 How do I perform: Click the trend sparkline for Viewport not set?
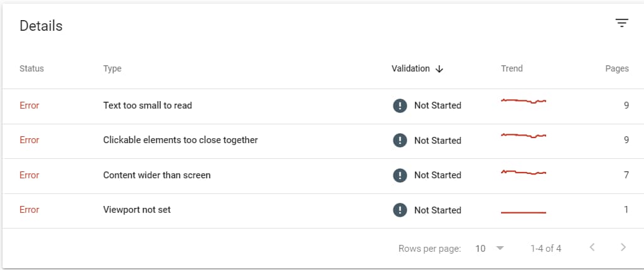pyautogui.click(x=523, y=212)
